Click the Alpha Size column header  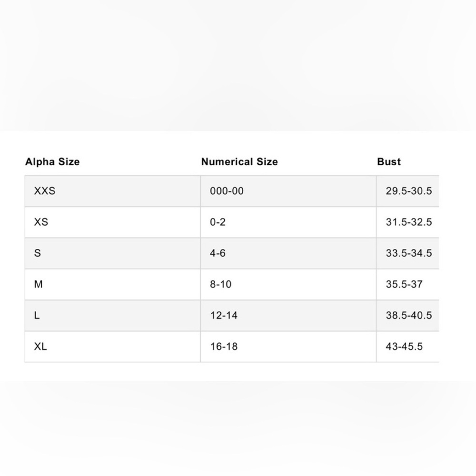pos(52,162)
